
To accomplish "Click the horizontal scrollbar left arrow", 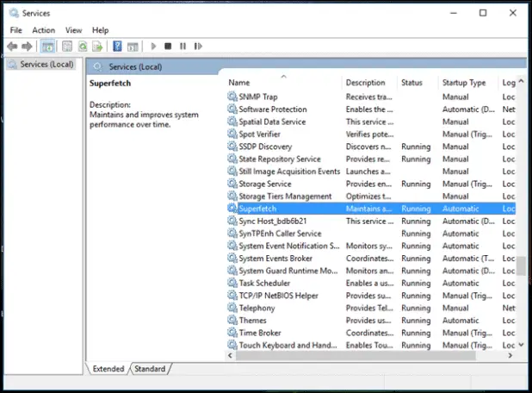I will pos(231,355).
